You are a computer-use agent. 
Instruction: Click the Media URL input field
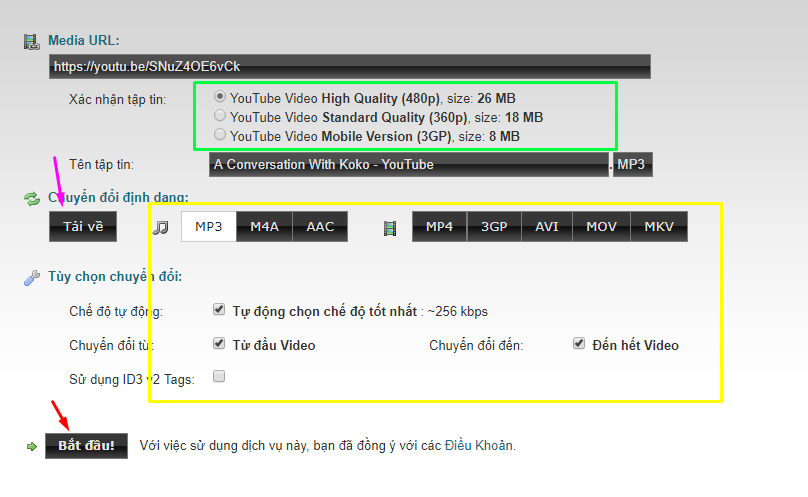coord(350,67)
